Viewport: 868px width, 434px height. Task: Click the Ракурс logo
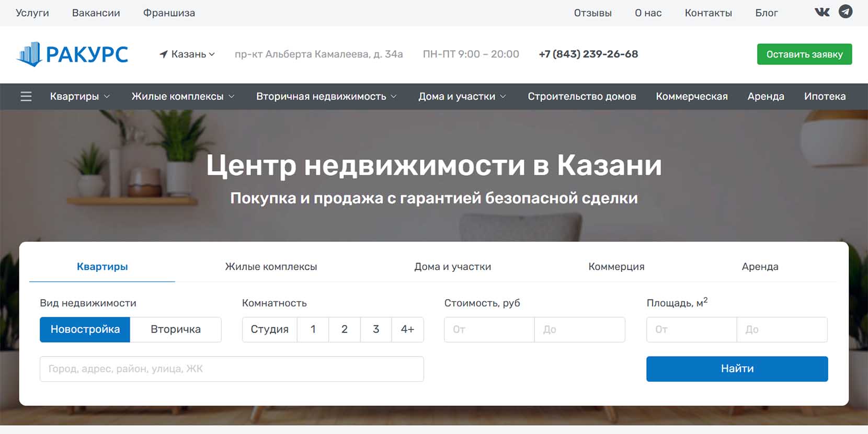pyautogui.click(x=72, y=54)
